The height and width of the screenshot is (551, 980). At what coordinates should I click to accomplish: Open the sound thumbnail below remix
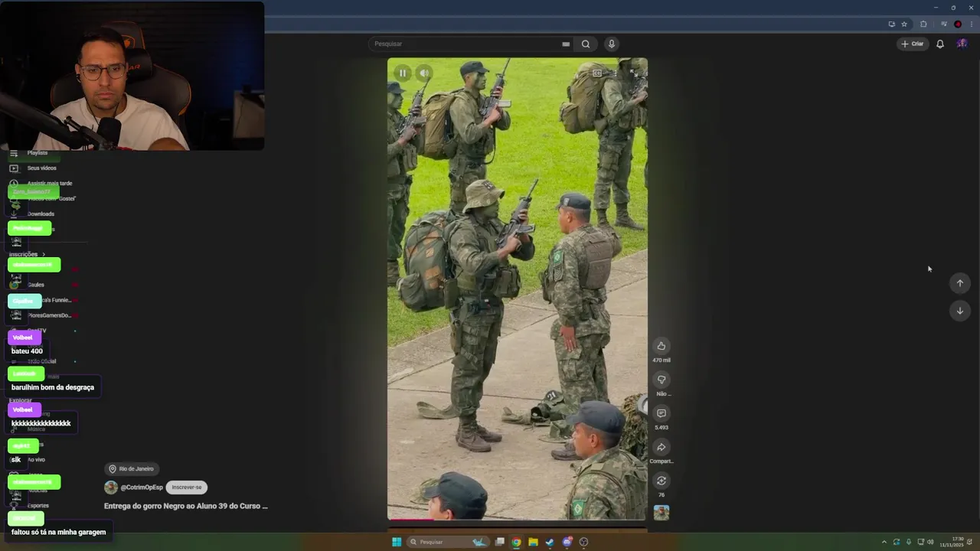tap(661, 513)
